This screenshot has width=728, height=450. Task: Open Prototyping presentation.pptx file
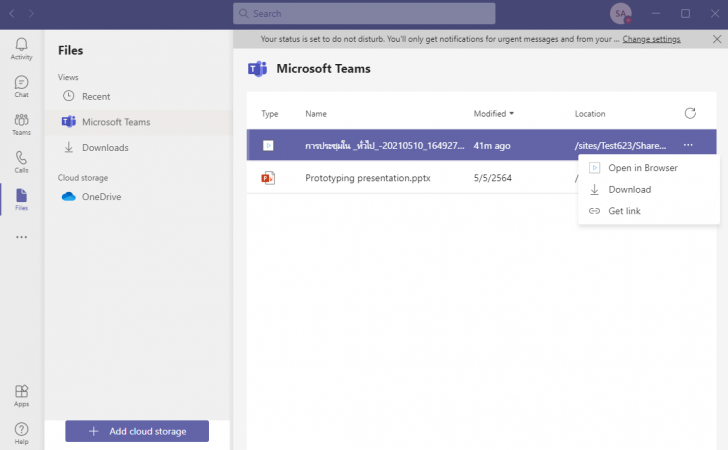point(368,178)
